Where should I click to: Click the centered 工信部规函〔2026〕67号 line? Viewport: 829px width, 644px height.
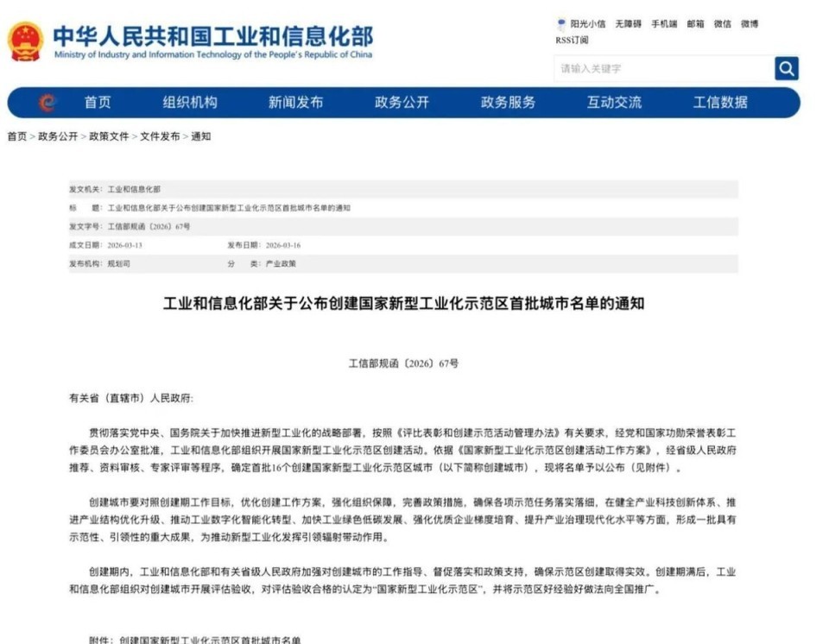pyautogui.click(x=403, y=363)
